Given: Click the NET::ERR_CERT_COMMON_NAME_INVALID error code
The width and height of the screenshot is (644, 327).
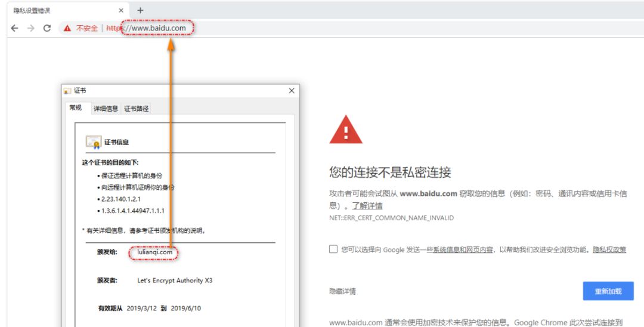Looking at the screenshot, I should point(391,218).
